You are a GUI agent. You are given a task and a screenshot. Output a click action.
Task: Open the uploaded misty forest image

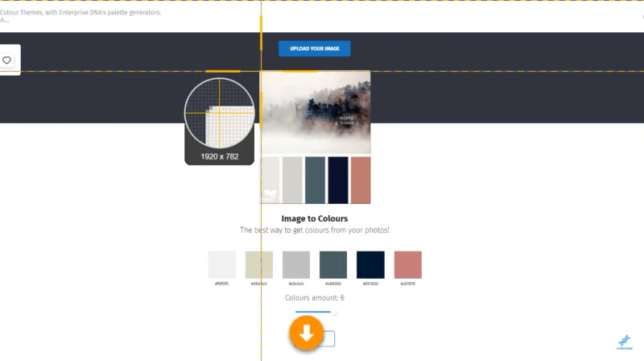point(316,137)
